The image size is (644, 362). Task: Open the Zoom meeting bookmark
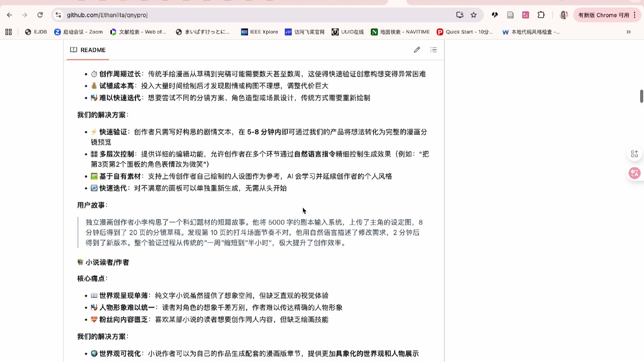[79, 32]
